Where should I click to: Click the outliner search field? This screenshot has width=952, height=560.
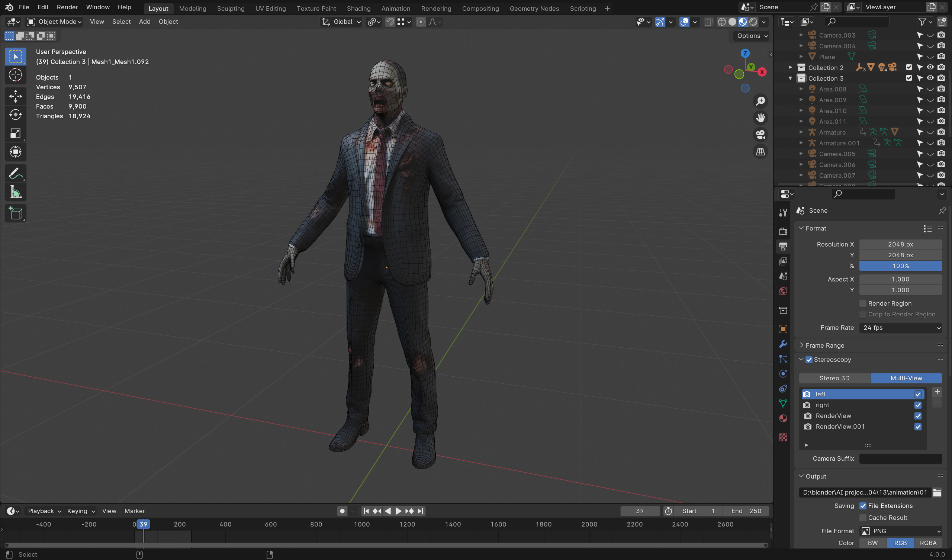tap(857, 22)
